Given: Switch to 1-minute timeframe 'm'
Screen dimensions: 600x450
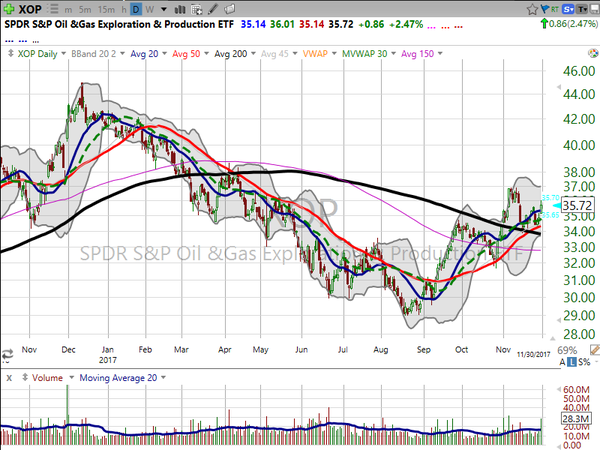Looking at the screenshot, I should 68,10.
